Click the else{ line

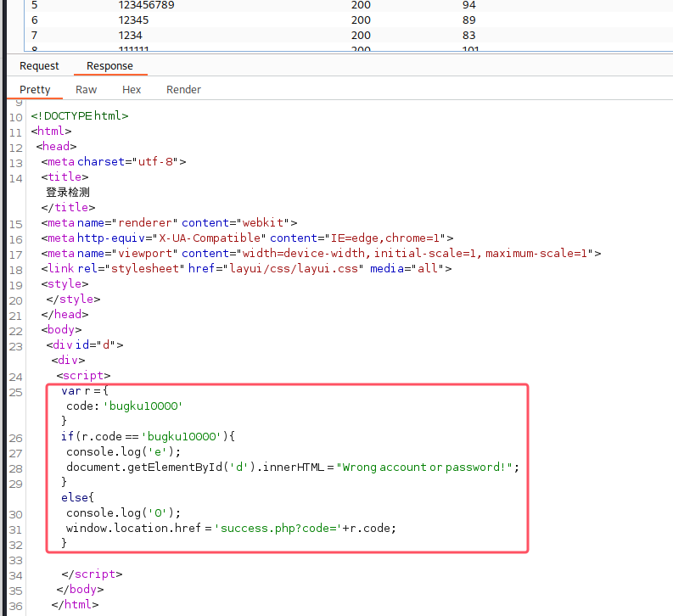(77, 497)
